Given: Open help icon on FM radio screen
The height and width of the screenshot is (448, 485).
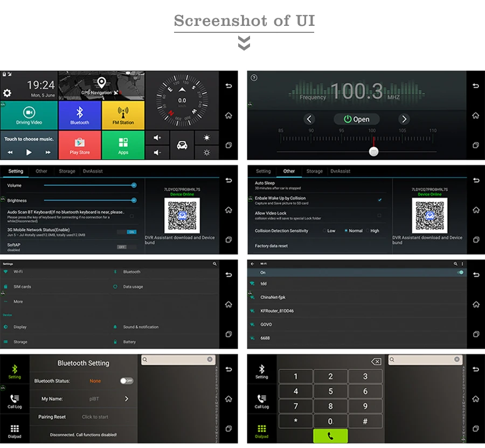Looking at the screenshot, I should pyautogui.click(x=254, y=78).
